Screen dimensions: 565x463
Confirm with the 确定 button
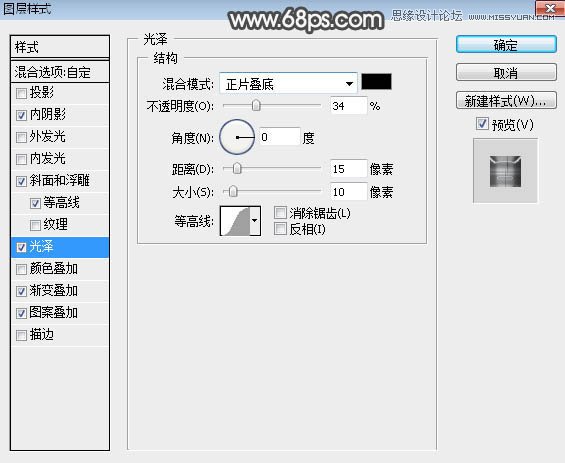tap(506, 45)
